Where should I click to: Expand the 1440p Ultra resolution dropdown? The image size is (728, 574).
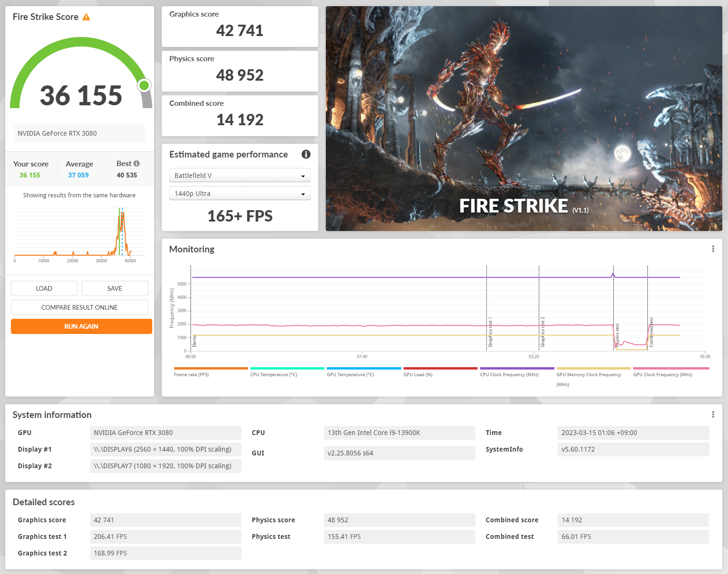[x=240, y=193]
